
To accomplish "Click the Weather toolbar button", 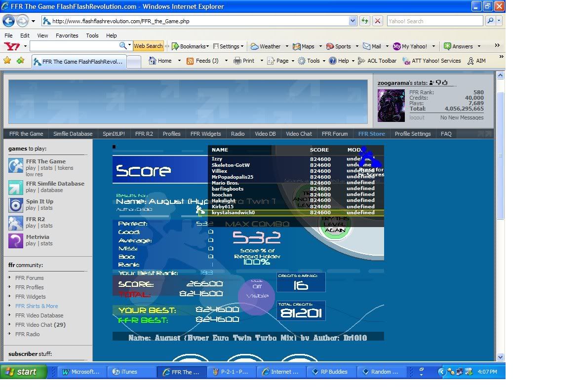I will click(x=266, y=46).
